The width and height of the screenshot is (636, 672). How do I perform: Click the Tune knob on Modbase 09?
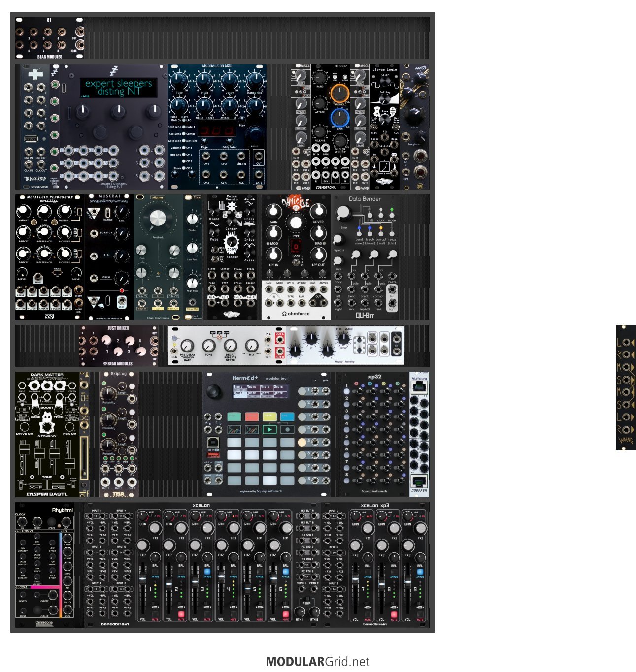179,81
